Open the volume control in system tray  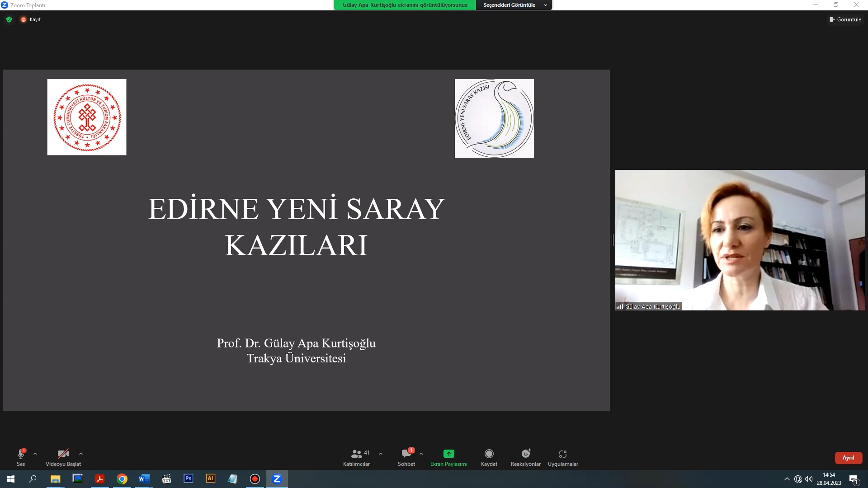coord(809,479)
